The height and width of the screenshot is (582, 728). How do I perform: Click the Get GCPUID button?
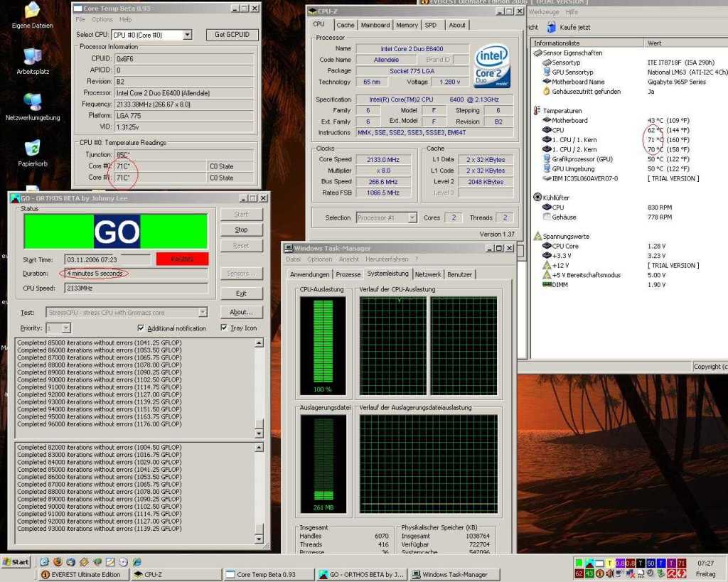pyautogui.click(x=232, y=35)
